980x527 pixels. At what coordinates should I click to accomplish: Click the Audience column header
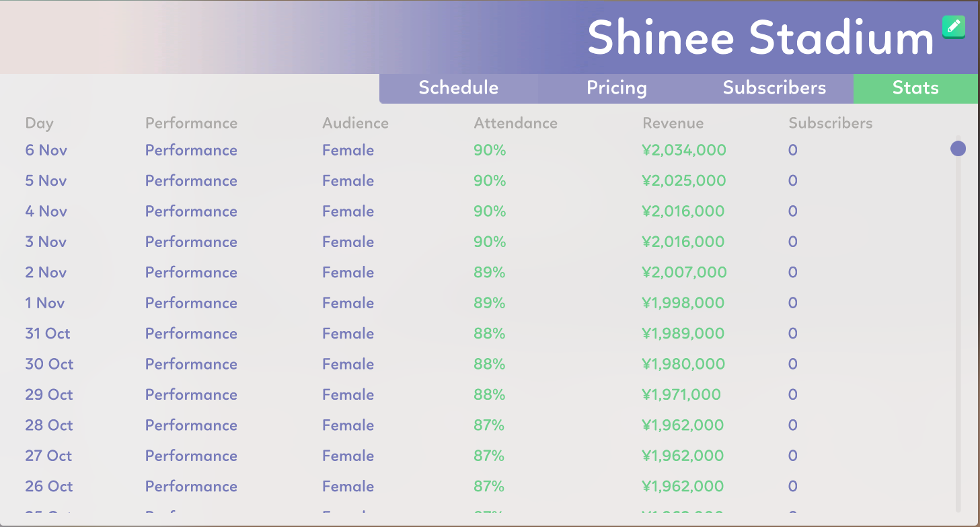tap(355, 123)
